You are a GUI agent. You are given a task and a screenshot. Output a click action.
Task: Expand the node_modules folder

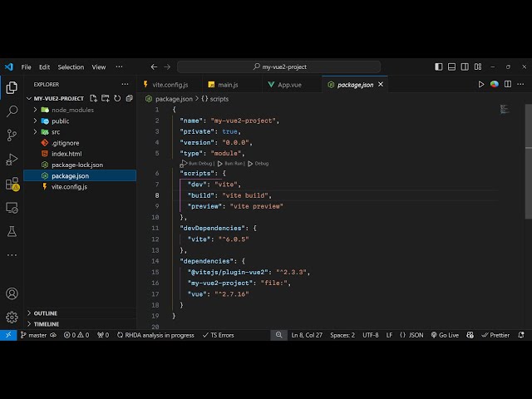71,110
